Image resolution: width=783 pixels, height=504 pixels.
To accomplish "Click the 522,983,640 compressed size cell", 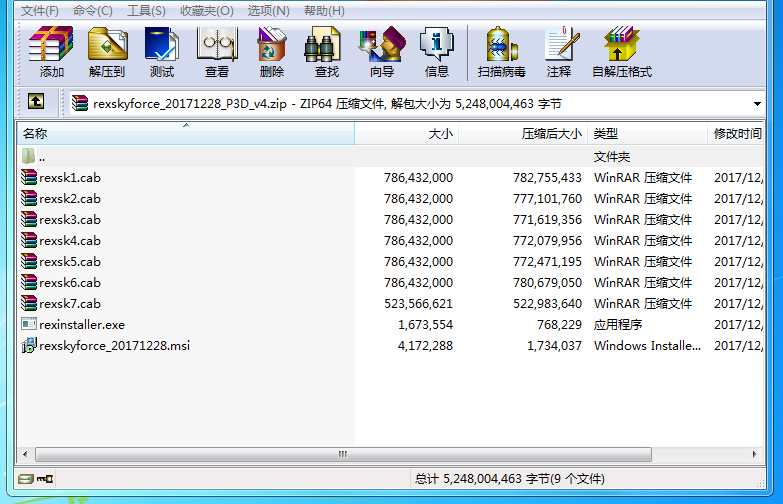I will click(547, 303).
